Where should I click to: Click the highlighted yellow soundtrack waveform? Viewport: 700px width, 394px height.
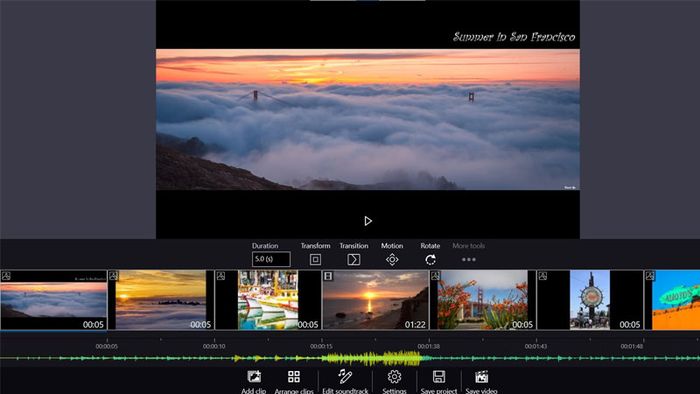coord(372,358)
